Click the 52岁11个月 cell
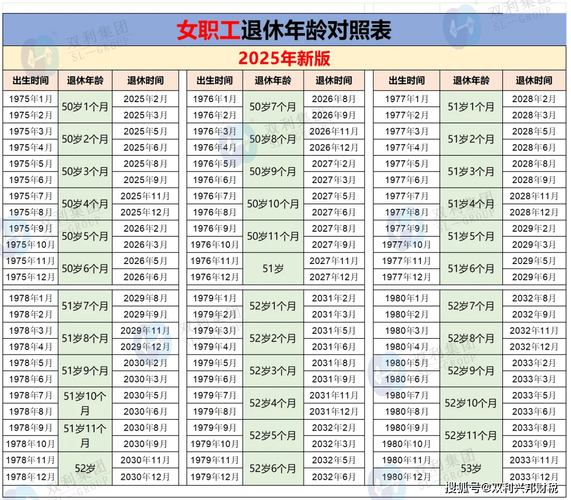This screenshot has width=571, height=500. [471, 436]
